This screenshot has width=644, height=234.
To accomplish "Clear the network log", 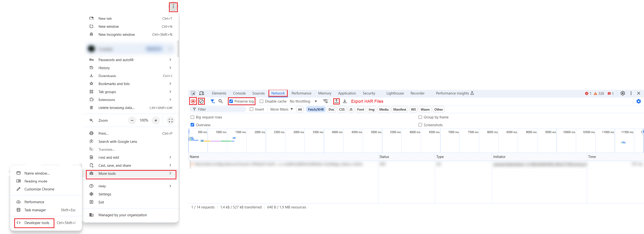I will point(201,101).
